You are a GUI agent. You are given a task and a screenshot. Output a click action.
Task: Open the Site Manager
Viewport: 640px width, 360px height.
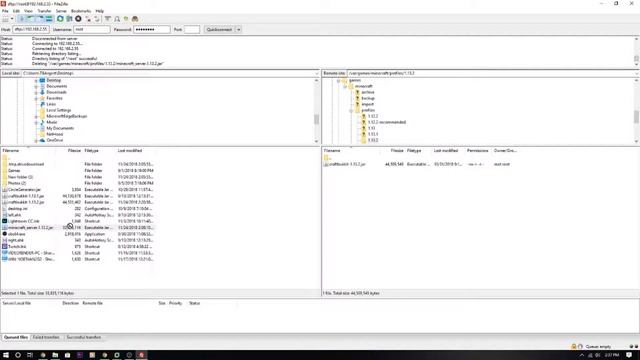click(x=5, y=19)
